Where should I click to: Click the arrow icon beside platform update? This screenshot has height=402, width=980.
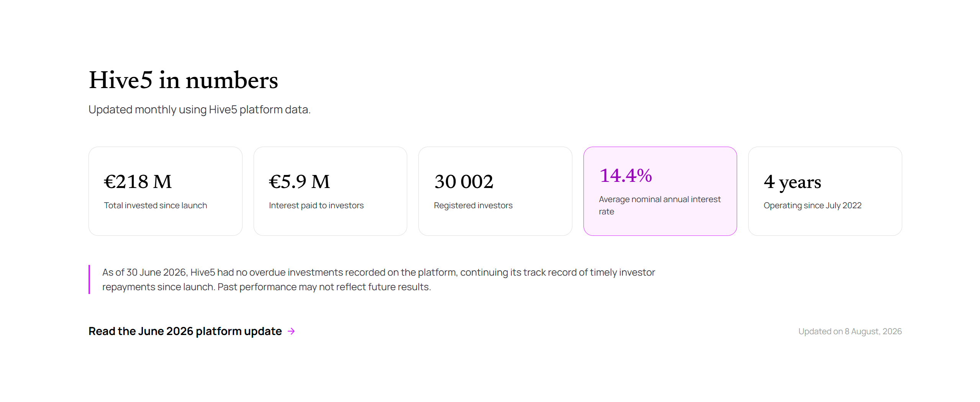pyautogui.click(x=291, y=331)
